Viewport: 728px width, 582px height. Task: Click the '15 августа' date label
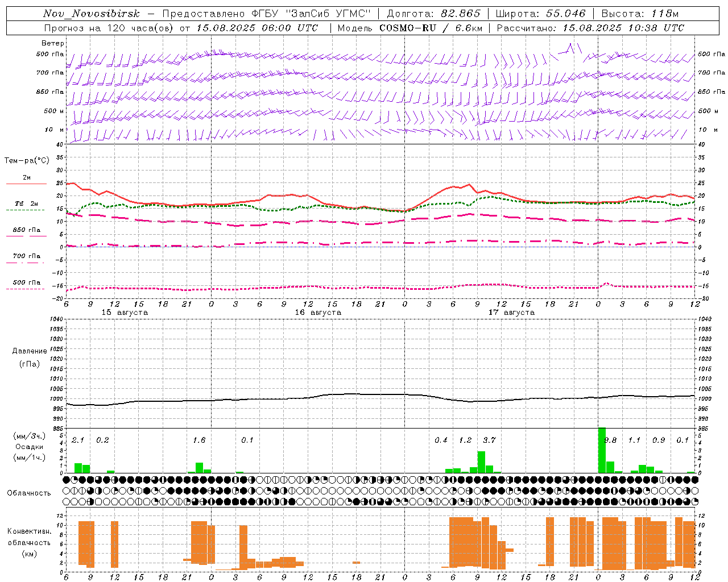click(x=125, y=313)
